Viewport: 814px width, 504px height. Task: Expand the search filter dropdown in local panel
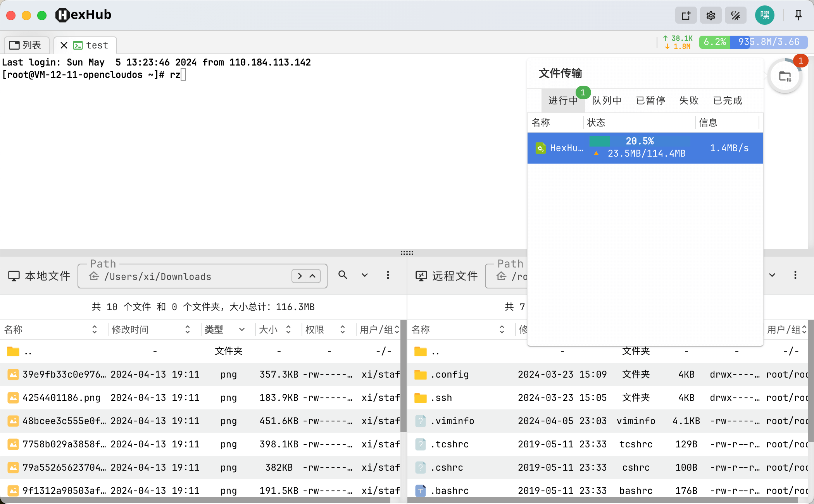point(364,275)
